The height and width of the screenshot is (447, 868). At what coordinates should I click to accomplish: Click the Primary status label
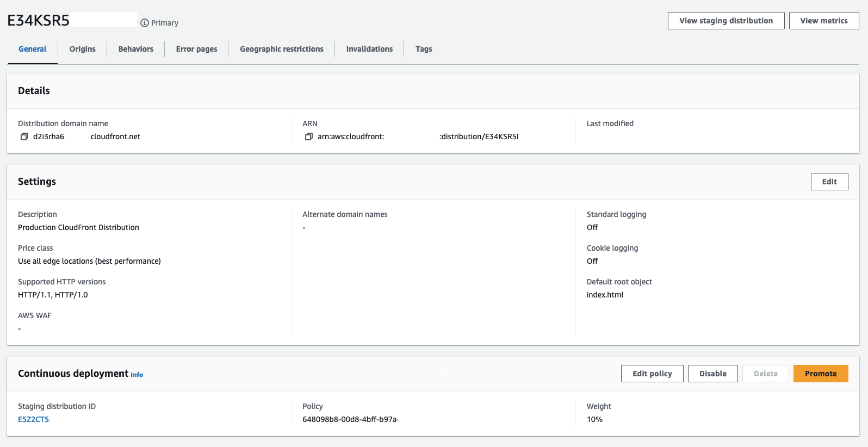click(165, 23)
